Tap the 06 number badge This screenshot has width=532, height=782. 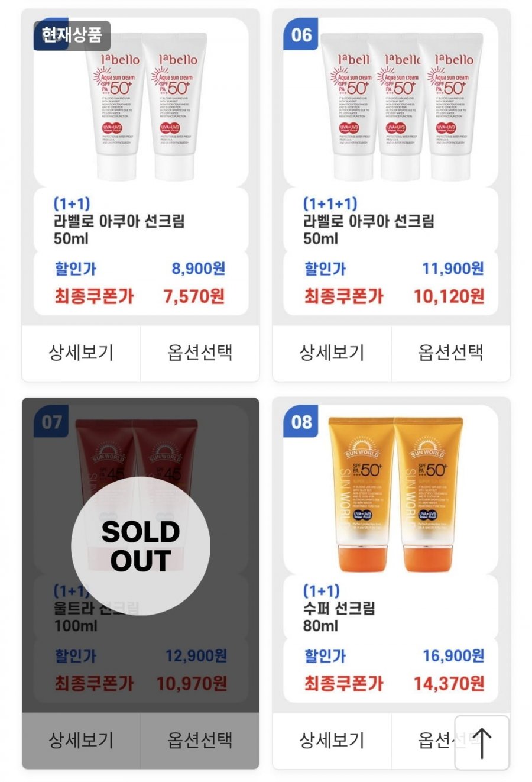(301, 34)
